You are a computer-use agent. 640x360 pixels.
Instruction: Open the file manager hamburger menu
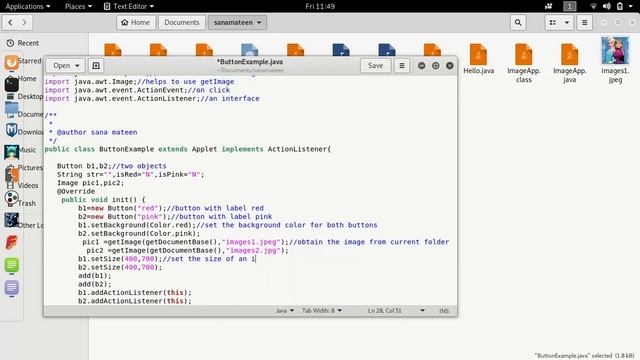tap(584, 22)
